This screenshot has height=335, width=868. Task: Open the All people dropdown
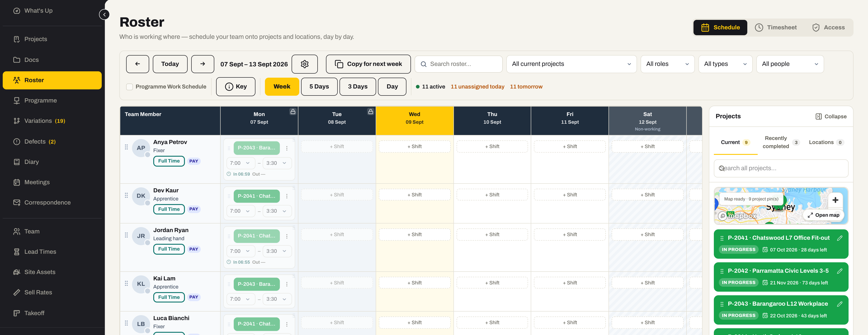[x=790, y=64]
